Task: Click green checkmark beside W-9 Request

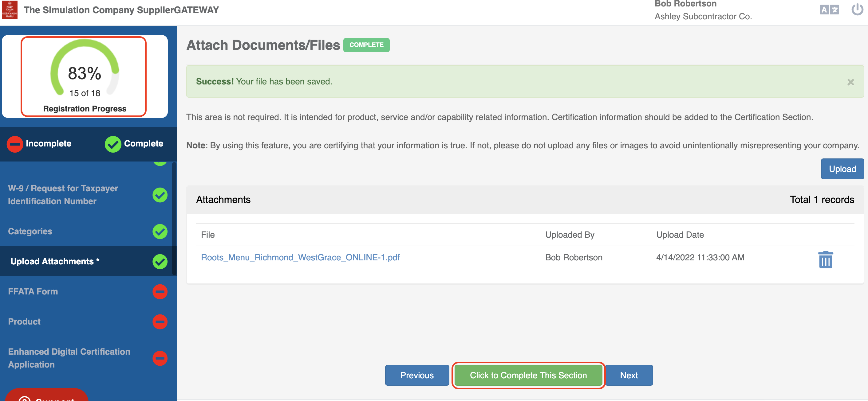Action: click(160, 195)
